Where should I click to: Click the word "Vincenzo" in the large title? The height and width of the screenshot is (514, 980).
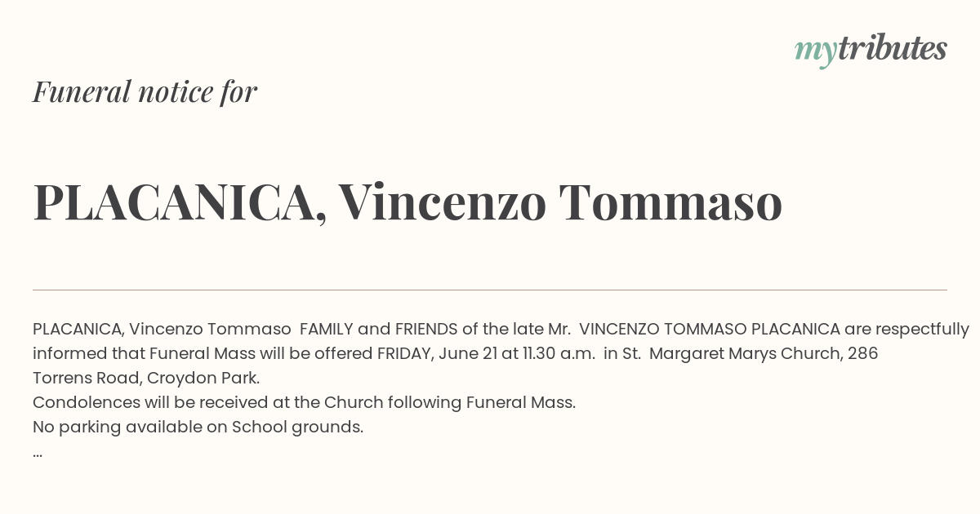443,202
